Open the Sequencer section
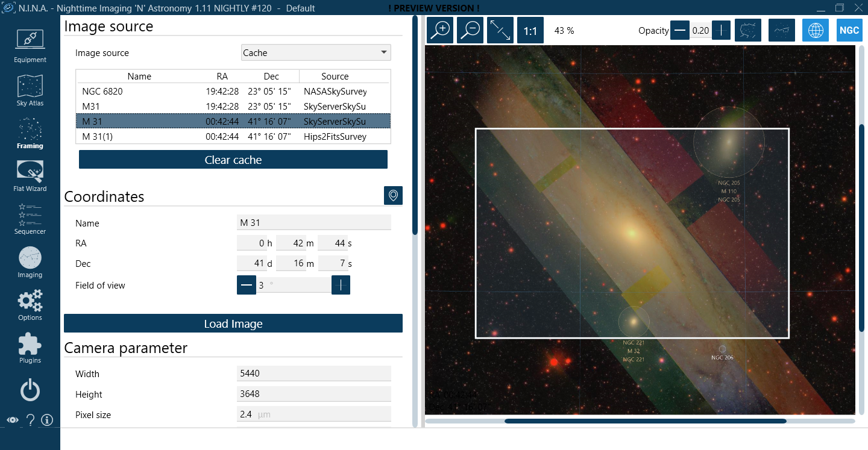868x450 pixels. [x=30, y=219]
